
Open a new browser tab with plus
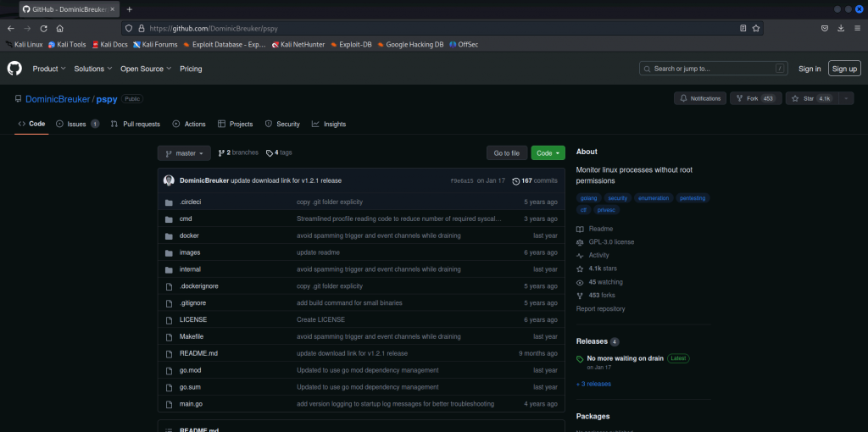click(x=130, y=9)
